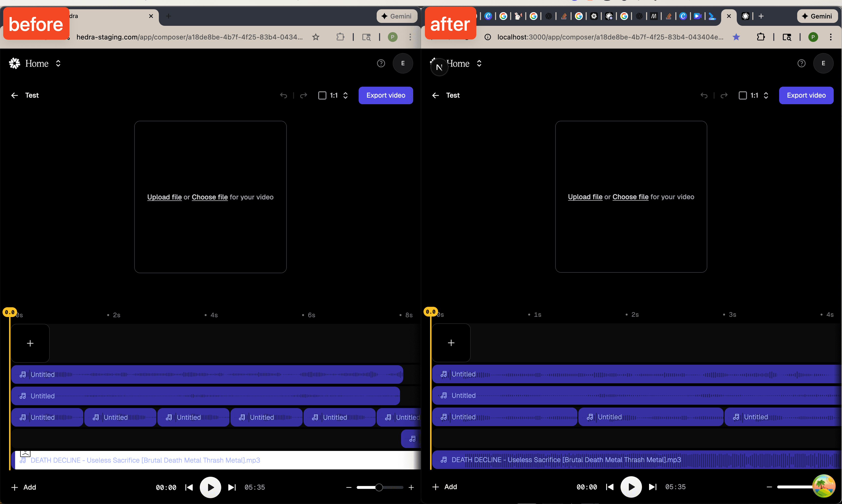Skip to start in before window player

189,487
